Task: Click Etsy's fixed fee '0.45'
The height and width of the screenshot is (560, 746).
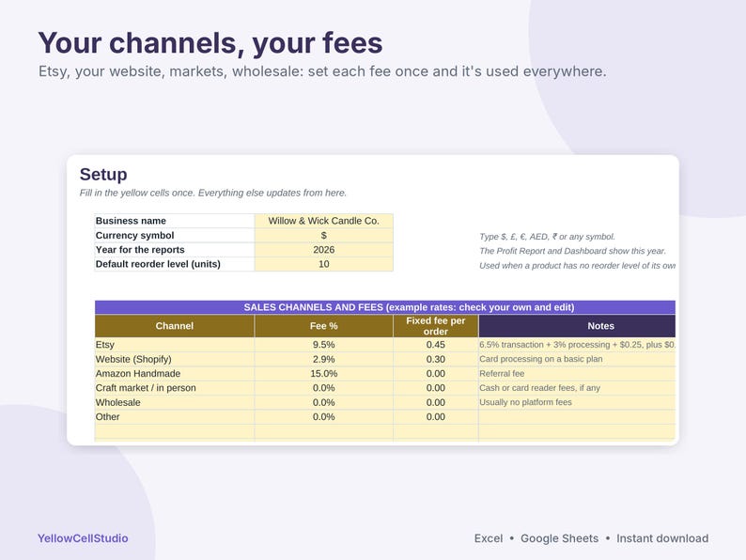Action: tap(436, 345)
